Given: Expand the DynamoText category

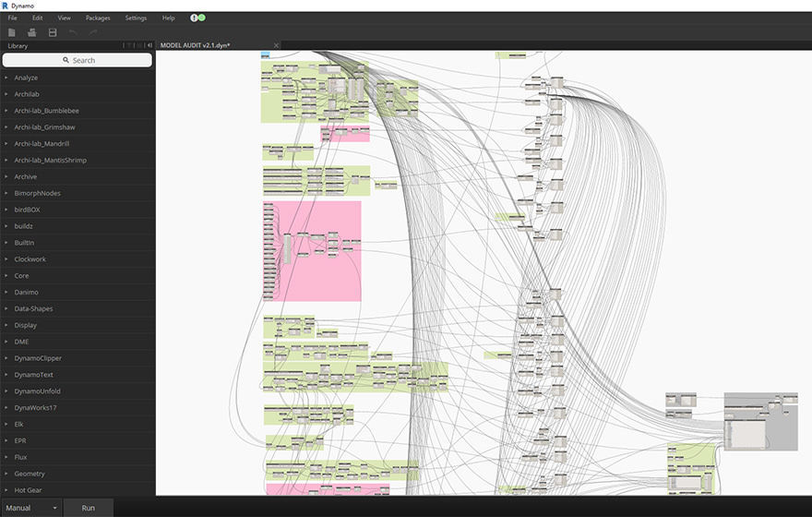Looking at the screenshot, I should click(78, 375).
